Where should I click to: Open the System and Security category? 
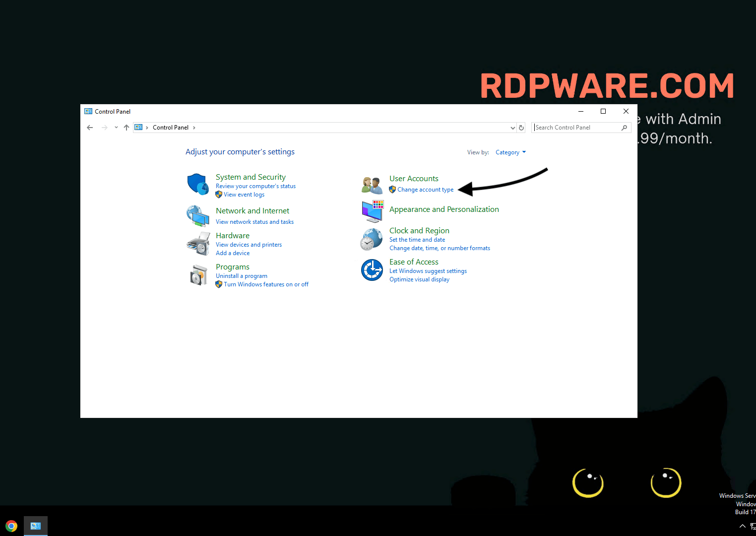click(251, 177)
